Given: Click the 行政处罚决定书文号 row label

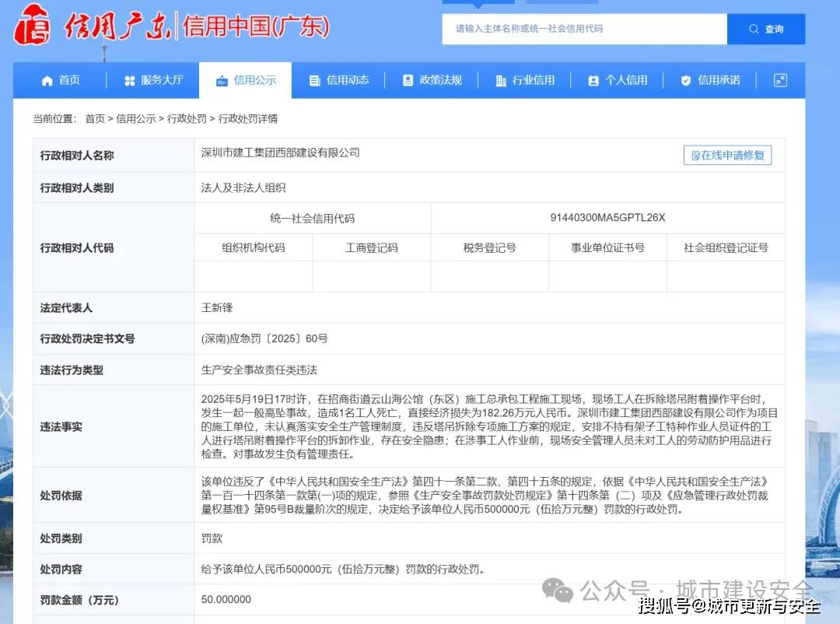Looking at the screenshot, I should (x=87, y=338).
